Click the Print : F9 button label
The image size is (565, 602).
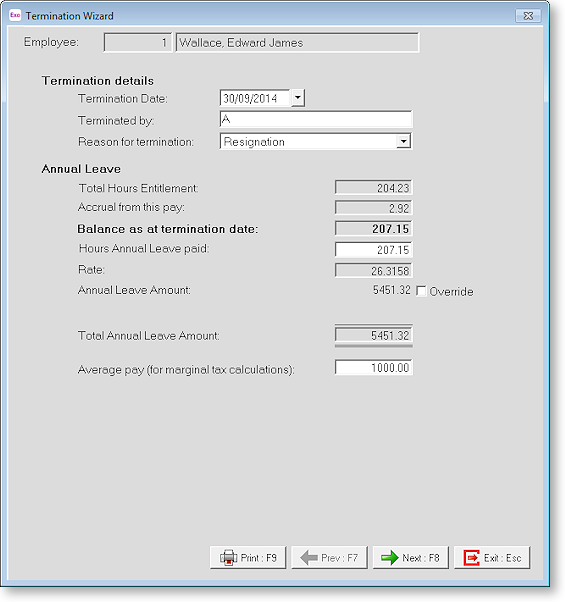[x=258, y=557]
